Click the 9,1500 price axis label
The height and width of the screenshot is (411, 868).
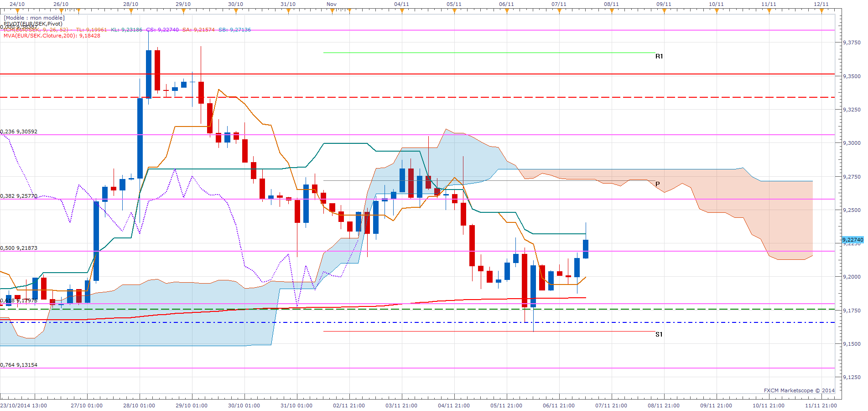(852, 344)
